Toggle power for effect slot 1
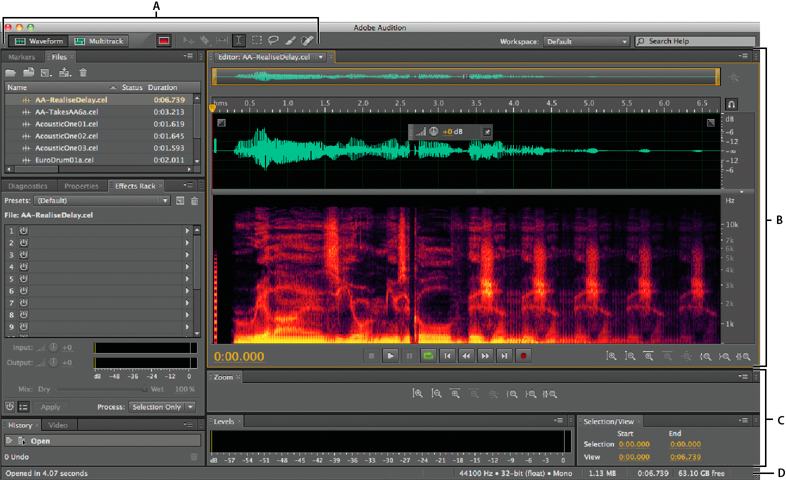This screenshot has width=786, height=480. coord(24,230)
